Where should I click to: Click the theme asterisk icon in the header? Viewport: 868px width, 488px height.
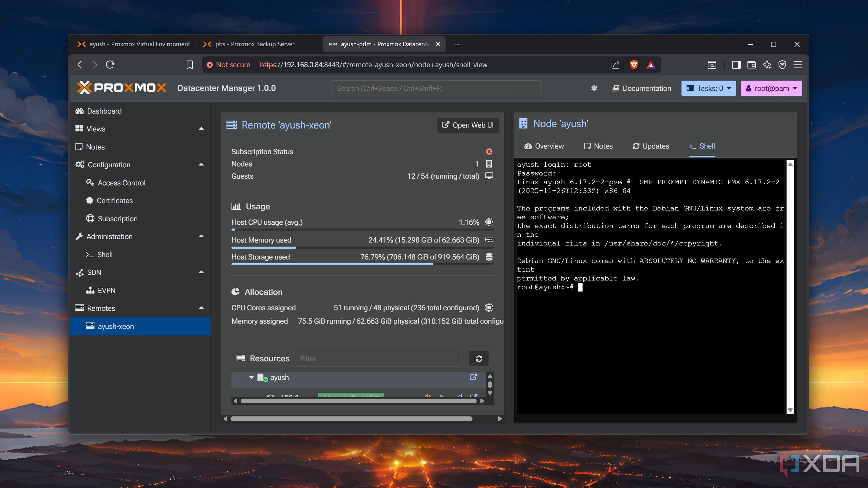tap(594, 88)
